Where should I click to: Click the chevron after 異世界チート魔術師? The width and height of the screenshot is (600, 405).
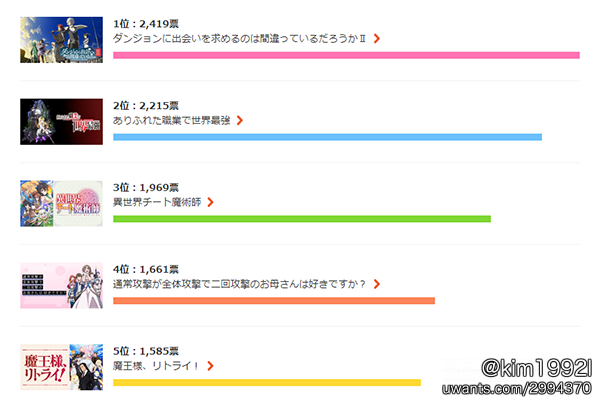click(x=210, y=202)
